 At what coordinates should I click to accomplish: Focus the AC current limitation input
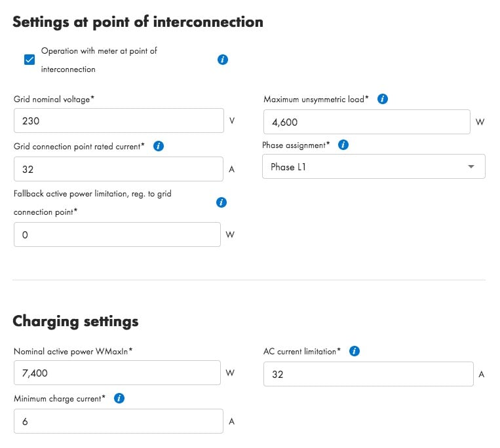click(x=368, y=374)
